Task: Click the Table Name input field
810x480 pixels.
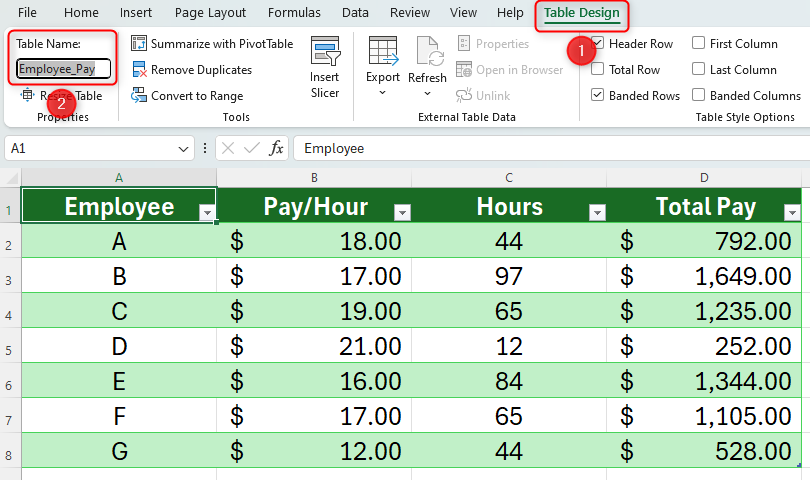Action: pyautogui.click(x=63, y=70)
